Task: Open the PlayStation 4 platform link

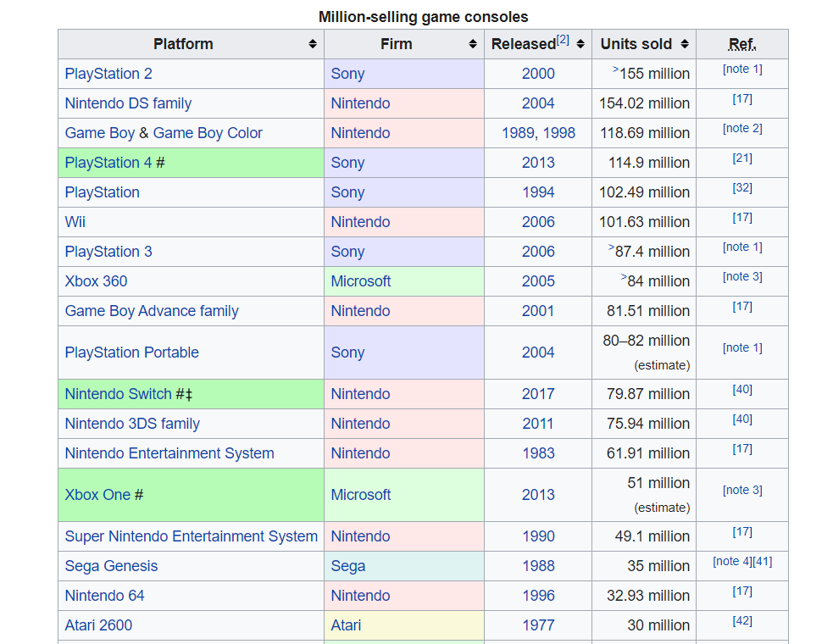Action: coord(108,164)
